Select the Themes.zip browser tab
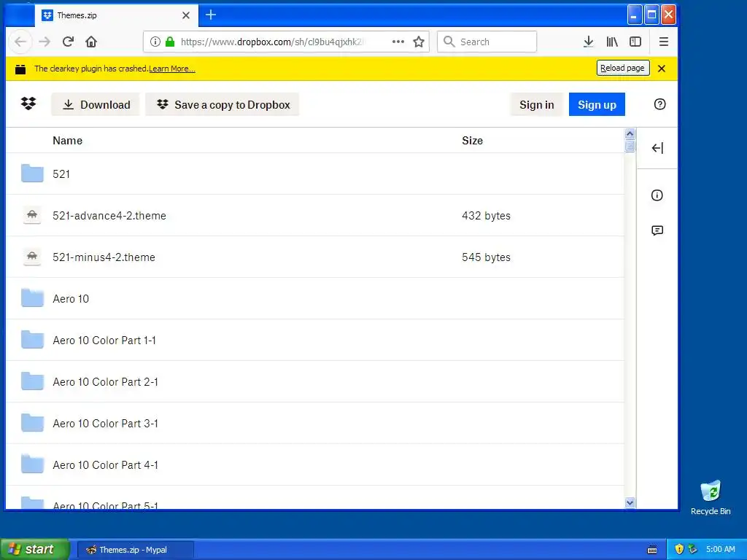 click(x=116, y=15)
